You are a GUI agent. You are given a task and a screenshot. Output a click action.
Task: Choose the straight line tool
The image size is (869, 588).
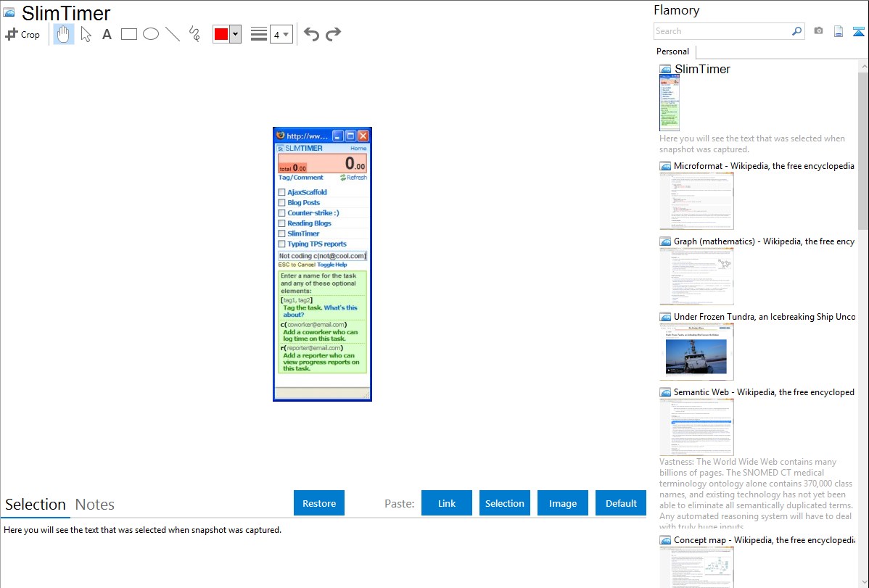pyautogui.click(x=173, y=34)
